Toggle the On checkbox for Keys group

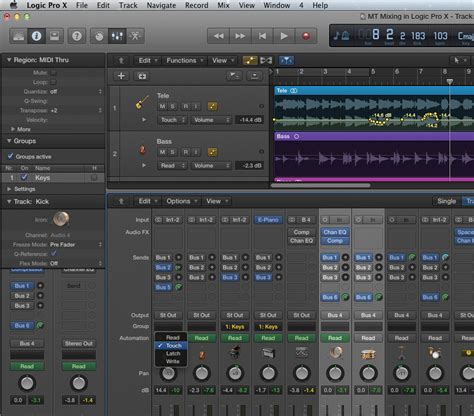pos(24,177)
